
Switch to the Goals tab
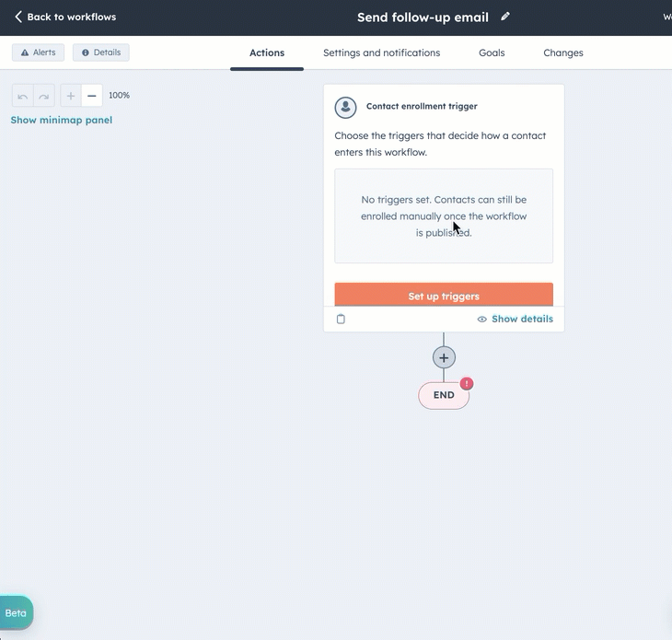(492, 52)
